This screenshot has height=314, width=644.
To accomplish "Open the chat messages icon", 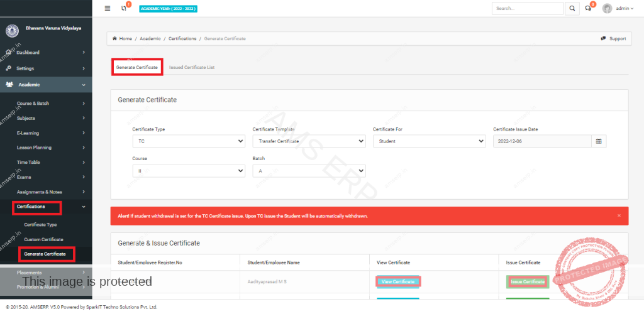I will pos(588,8).
